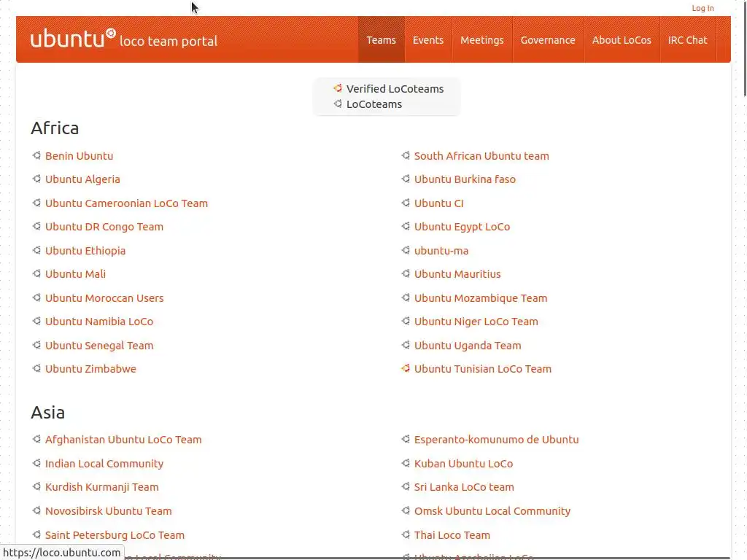Click the icon beside Thai Loco Team
747x560 pixels.
tap(406, 534)
